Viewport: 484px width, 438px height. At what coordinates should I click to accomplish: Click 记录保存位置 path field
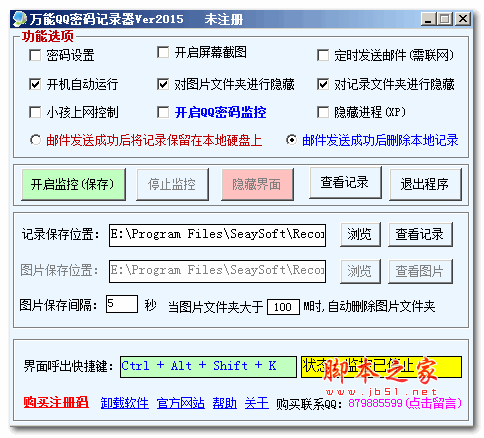[217, 235]
